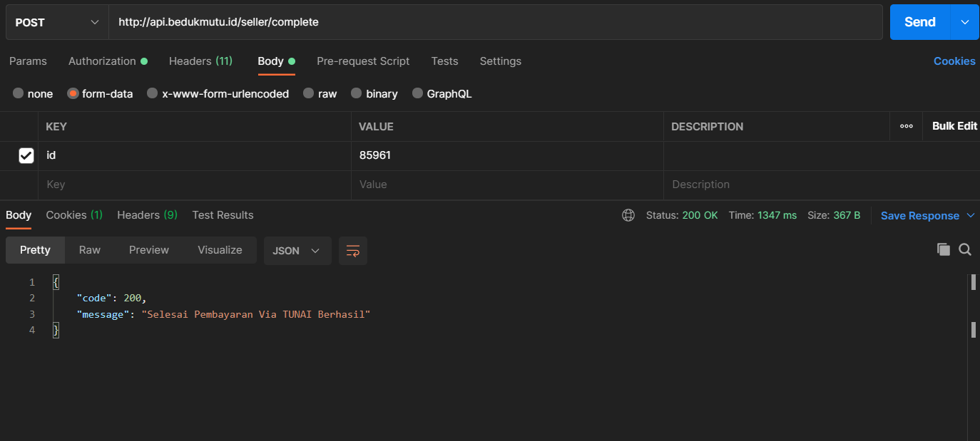Click the Send request button
980x441 pixels.
pyautogui.click(x=919, y=22)
